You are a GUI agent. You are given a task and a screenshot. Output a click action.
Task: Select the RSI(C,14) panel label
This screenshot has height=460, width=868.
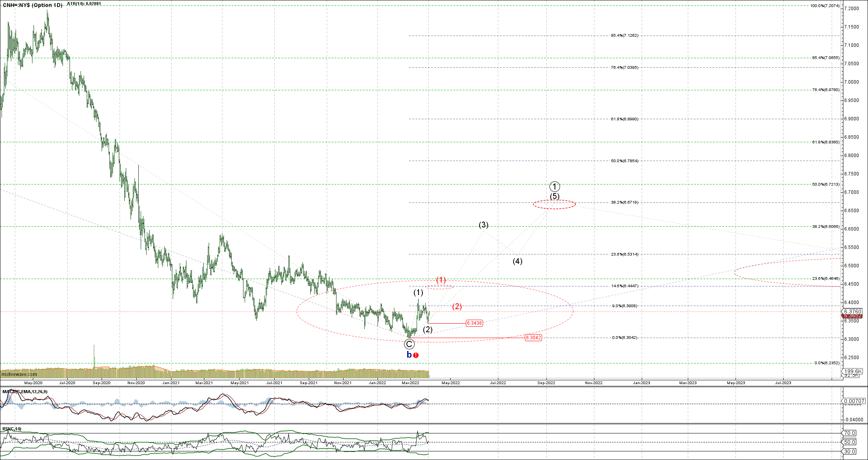12,429
